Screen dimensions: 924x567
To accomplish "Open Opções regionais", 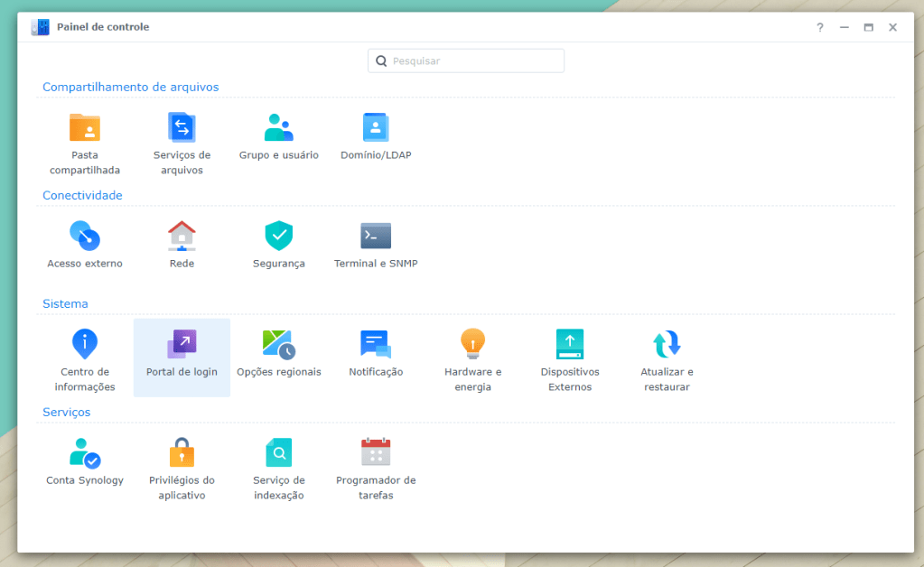I will click(x=278, y=346).
